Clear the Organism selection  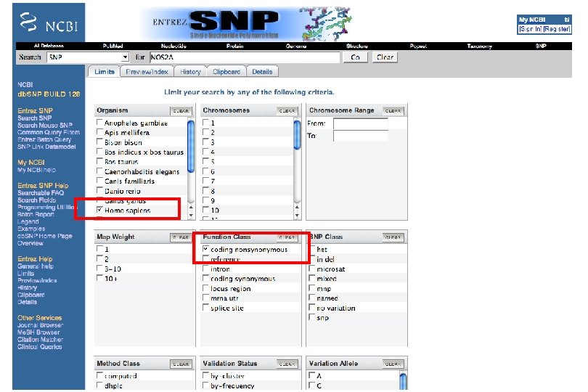coord(181,110)
